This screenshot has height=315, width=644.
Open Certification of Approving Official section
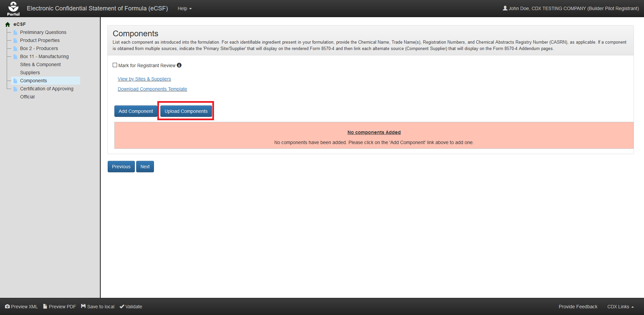click(47, 93)
